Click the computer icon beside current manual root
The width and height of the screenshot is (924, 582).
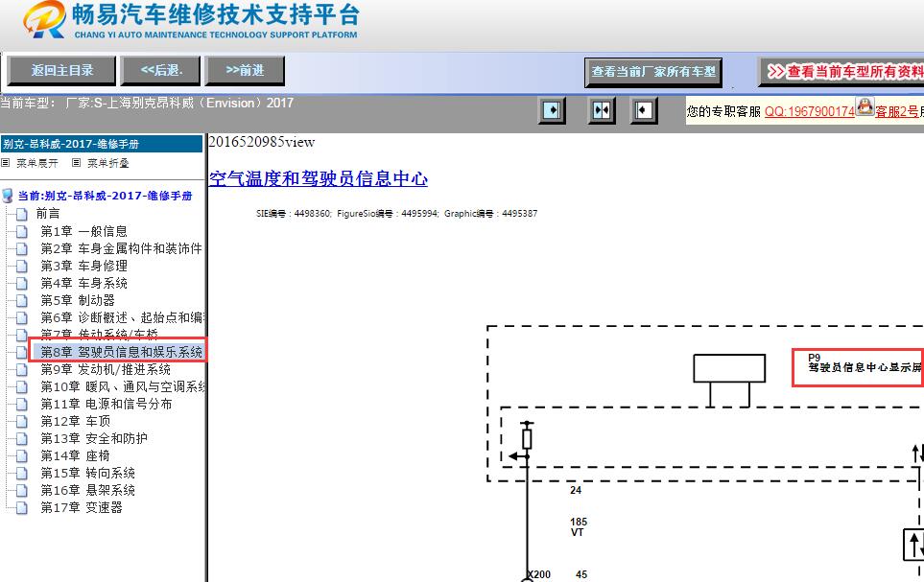tap(9, 196)
